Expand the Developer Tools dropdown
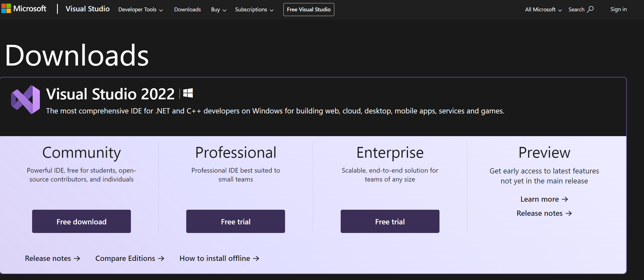This screenshot has width=644, height=280. [141, 9]
